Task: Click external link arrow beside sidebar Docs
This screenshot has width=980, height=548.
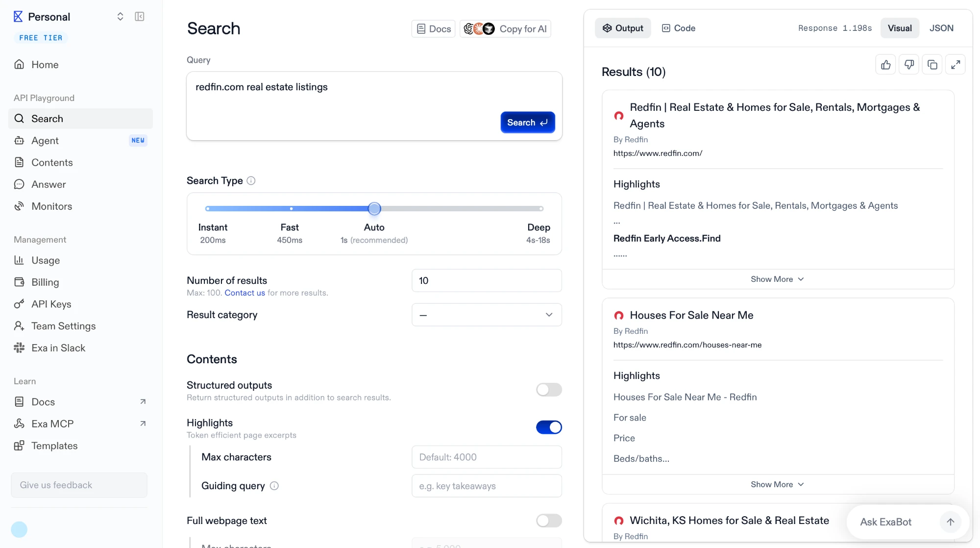Action: [x=143, y=402]
